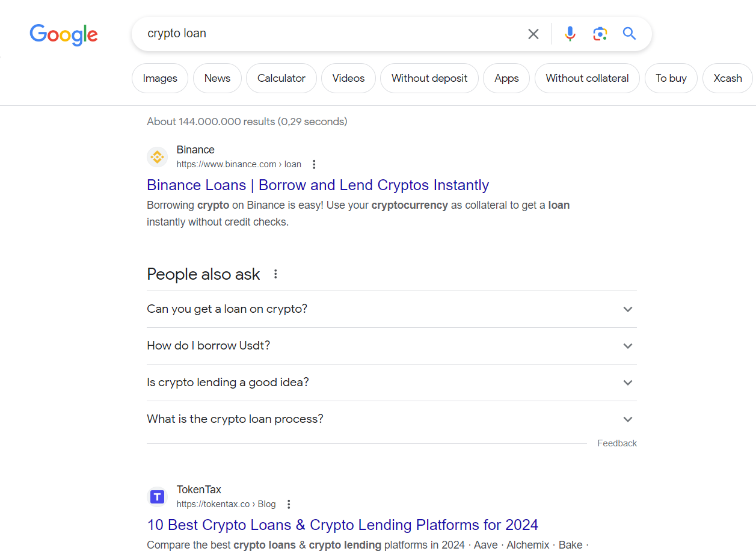
Task: Click the blue magnifying glass search icon
Action: (x=629, y=34)
